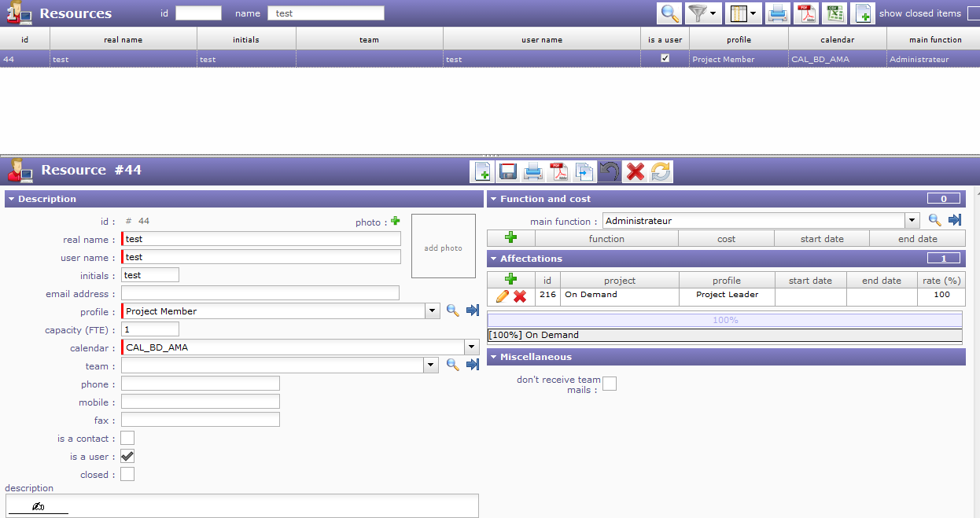Image resolution: width=980 pixels, height=518 pixels.
Task: Open the profile dropdown list
Action: [x=432, y=311]
